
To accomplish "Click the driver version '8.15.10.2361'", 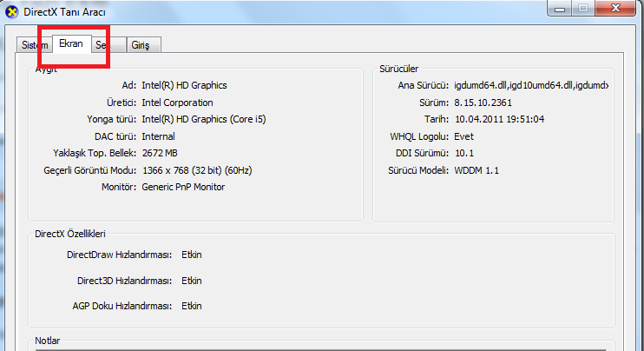I will [x=483, y=103].
